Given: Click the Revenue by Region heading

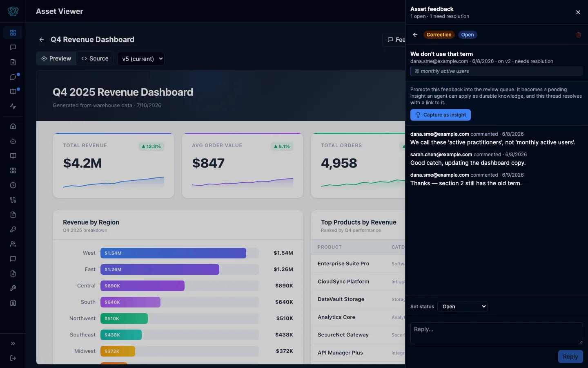Looking at the screenshot, I should point(91,222).
